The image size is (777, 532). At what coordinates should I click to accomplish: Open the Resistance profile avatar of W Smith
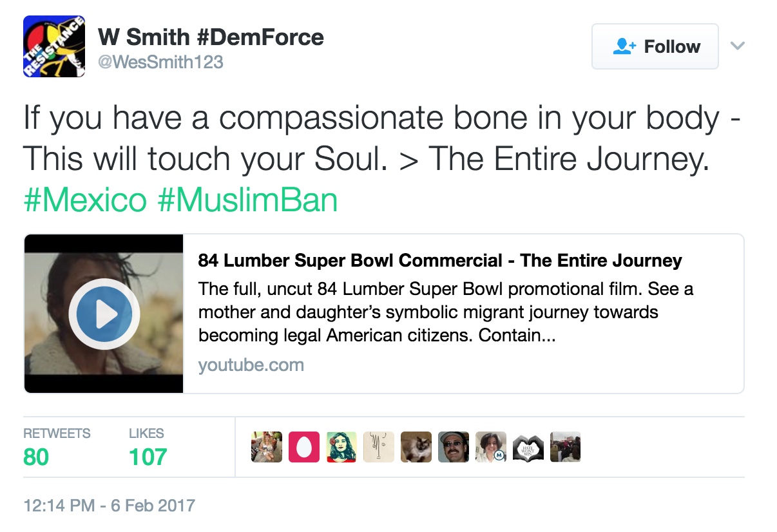55,46
